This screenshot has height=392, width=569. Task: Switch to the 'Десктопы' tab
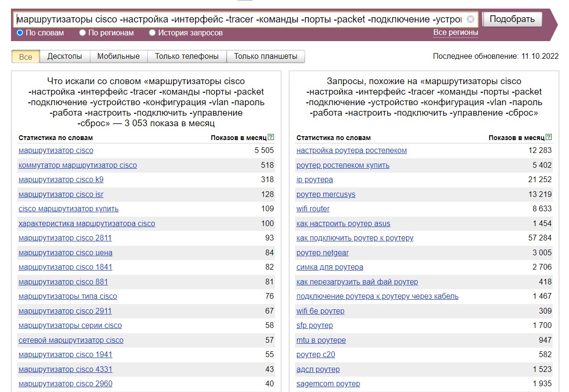(65, 56)
